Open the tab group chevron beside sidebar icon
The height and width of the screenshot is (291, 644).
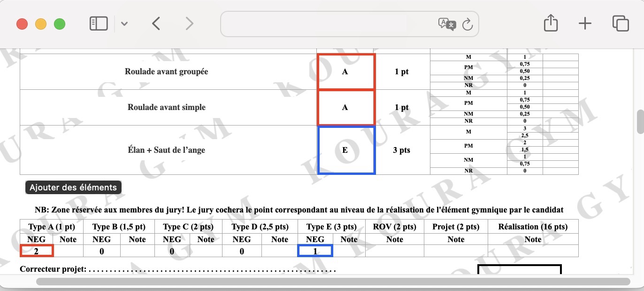(124, 24)
